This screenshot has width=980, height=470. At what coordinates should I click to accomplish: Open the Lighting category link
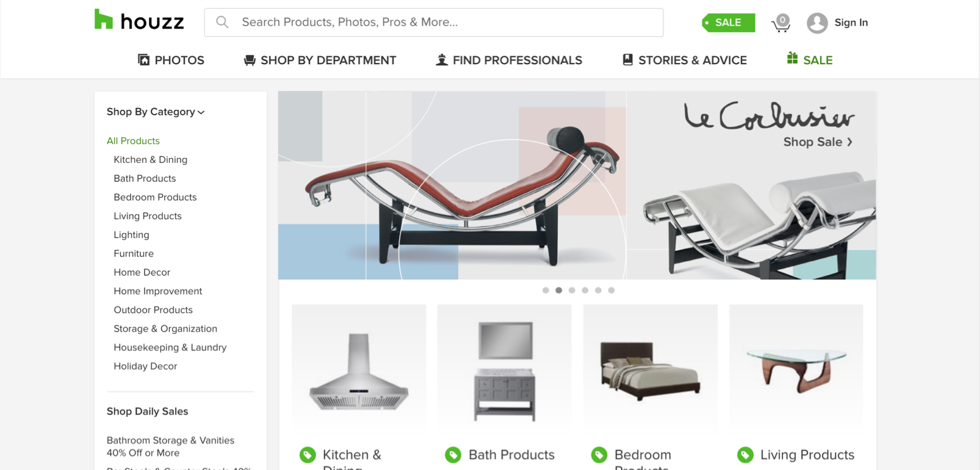pos(131,235)
